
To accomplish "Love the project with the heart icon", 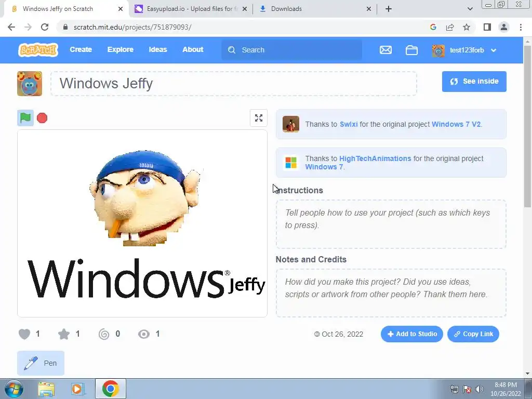I will (x=24, y=334).
